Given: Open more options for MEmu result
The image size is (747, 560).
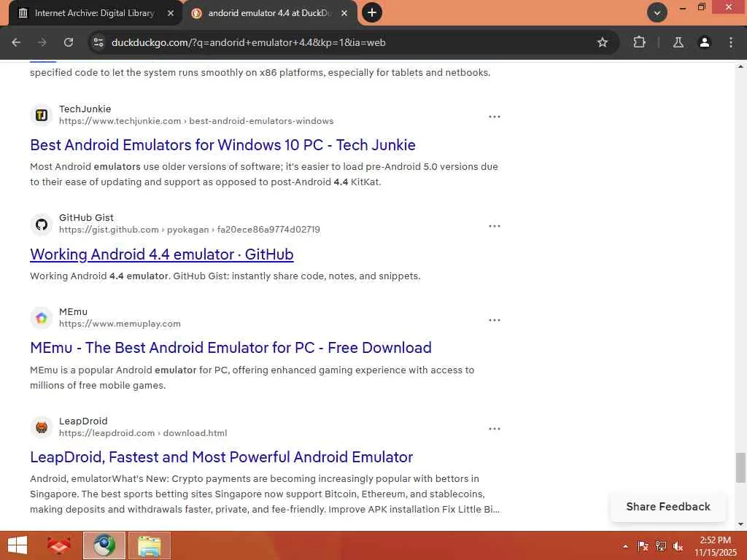Looking at the screenshot, I should point(495,320).
